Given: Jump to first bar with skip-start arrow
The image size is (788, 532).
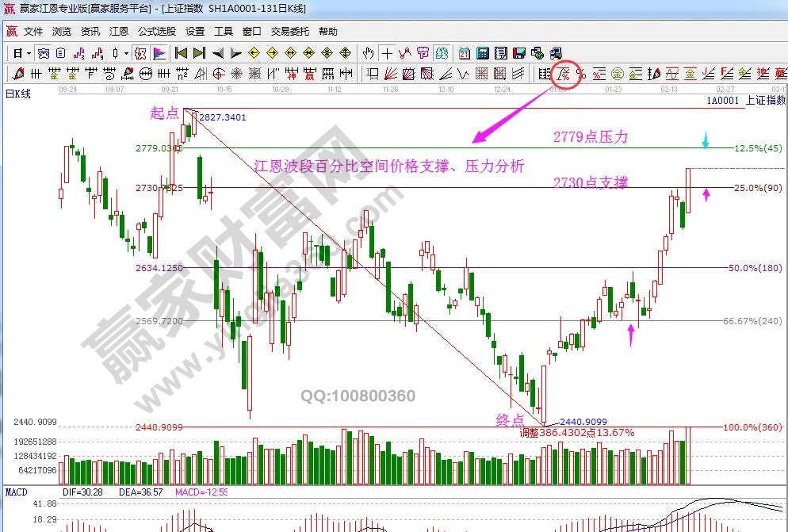Looking at the screenshot, I should click(x=181, y=53).
